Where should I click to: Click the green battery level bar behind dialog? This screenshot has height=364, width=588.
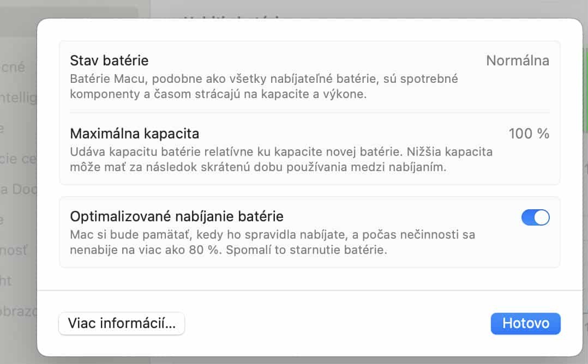coord(585,87)
